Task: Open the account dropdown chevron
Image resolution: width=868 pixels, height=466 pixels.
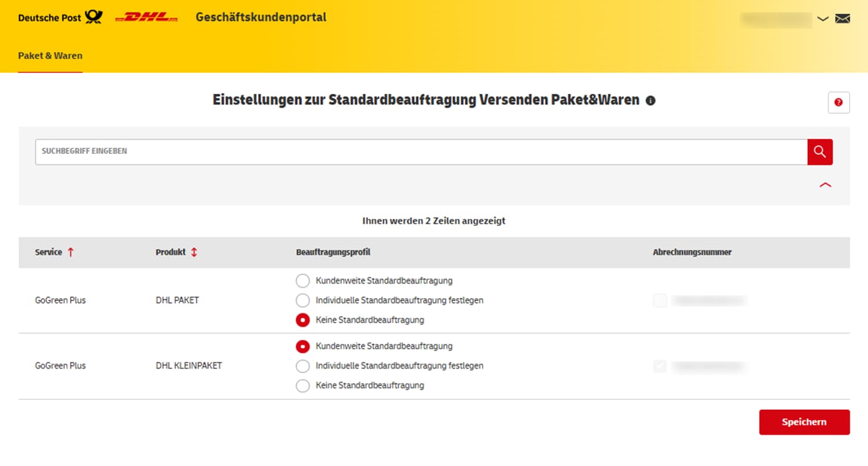Action: point(823,19)
